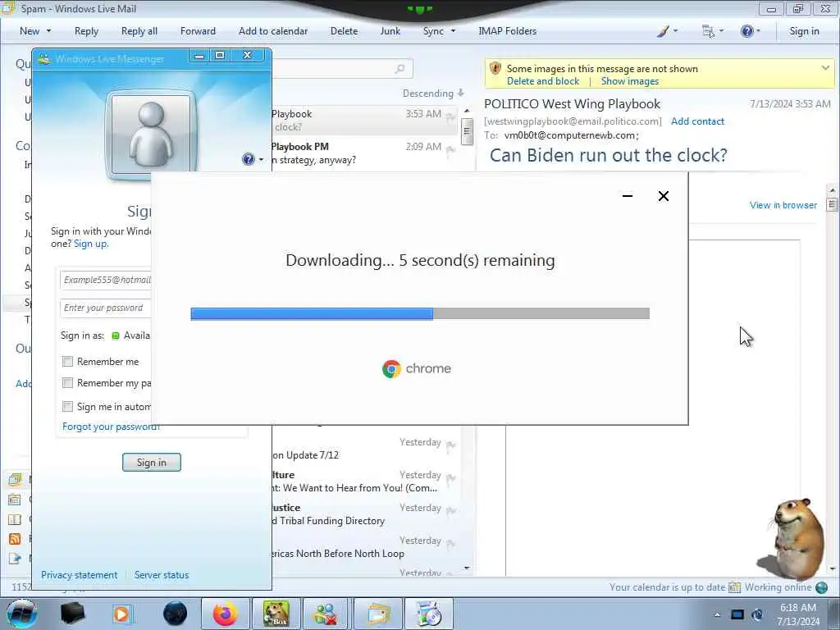Click Junk in the toolbar

390,31
